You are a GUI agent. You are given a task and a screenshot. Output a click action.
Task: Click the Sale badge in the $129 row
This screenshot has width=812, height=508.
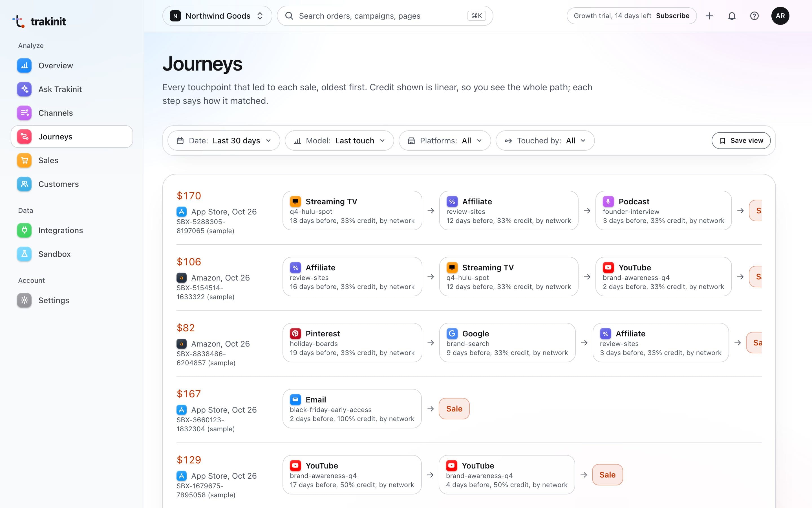pyautogui.click(x=607, y=475)
